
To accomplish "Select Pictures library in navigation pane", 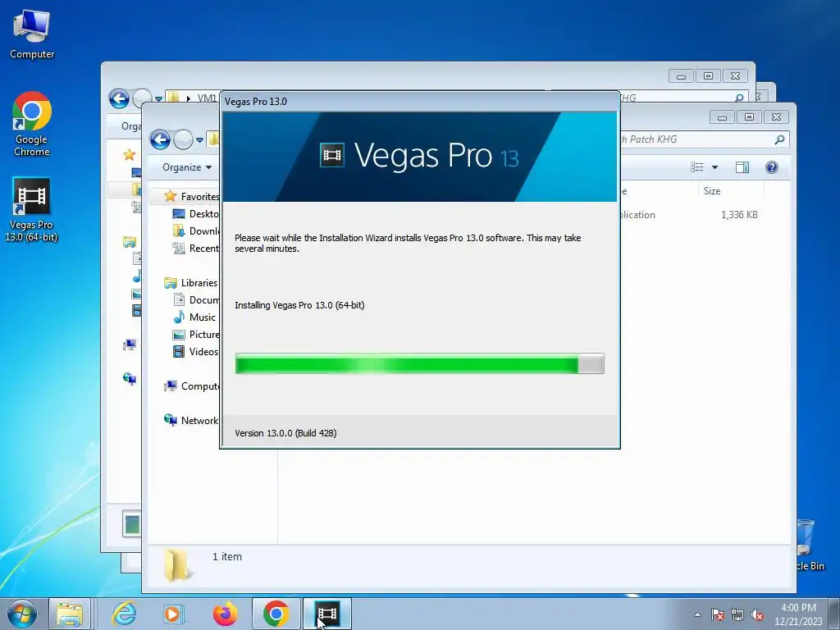I will pyautogui.click(x=196, y=335).
